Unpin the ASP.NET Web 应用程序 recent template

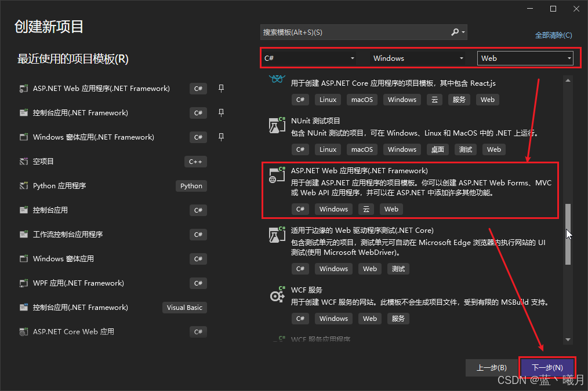tap(222, 89)
